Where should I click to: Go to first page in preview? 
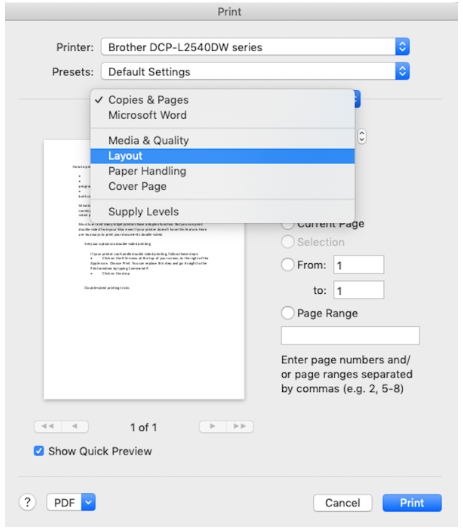point(48,426)
